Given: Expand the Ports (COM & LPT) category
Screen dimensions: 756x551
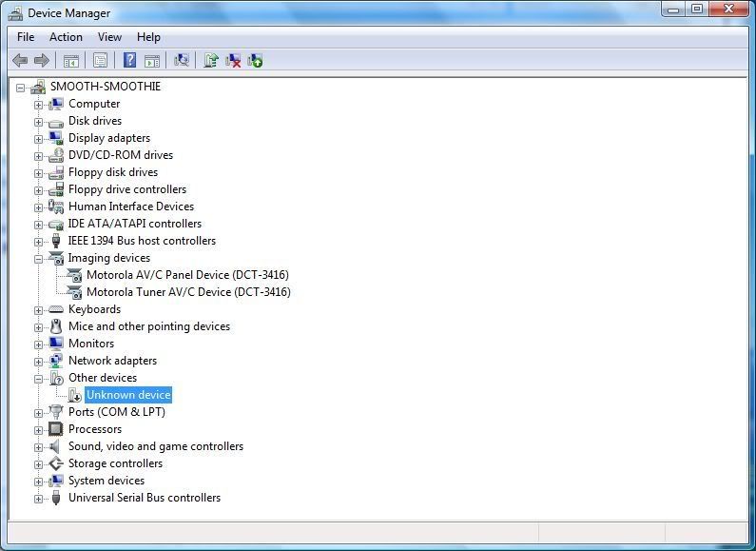Looking at the screenshot, I should 39,414.
